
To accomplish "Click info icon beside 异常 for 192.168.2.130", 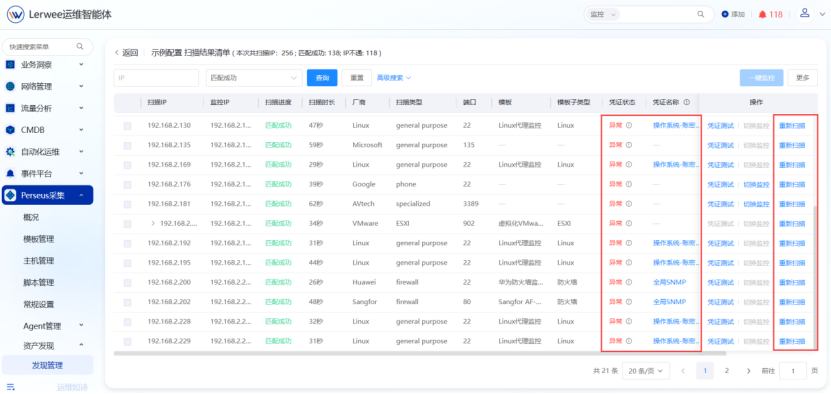I will pos(629,126).
